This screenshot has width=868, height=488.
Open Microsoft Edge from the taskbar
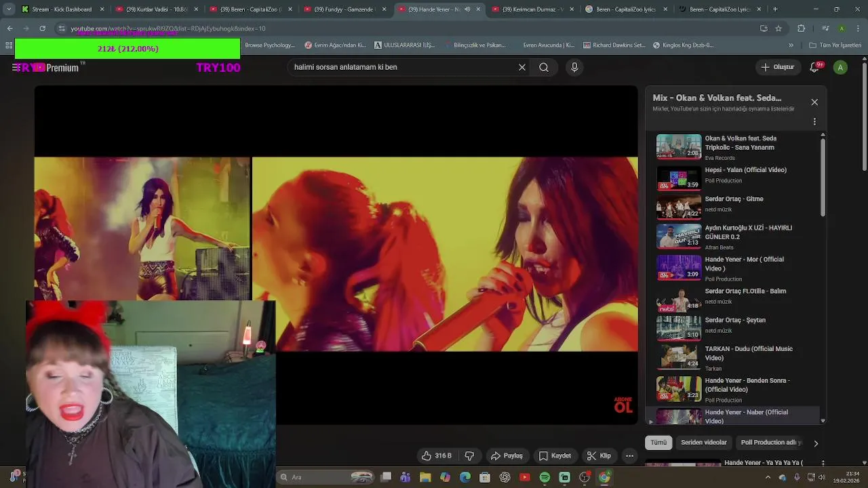click(x=465, y=477)
